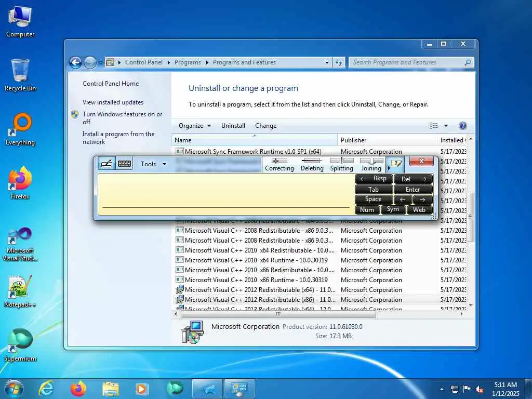The height and width of the screenshot is (399, 532).
Task: Switch to the handwriting writing pad mode
Action: click(107, 164)
